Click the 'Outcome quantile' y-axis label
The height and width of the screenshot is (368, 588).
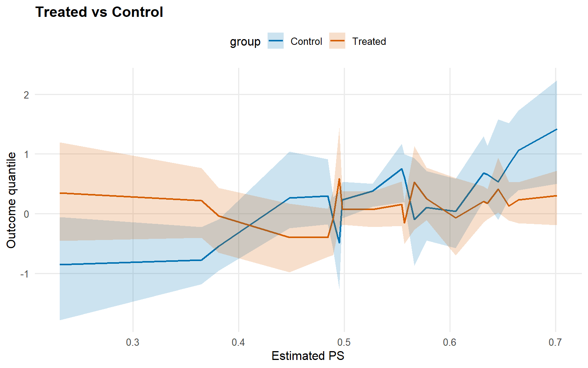click(11, 200)
